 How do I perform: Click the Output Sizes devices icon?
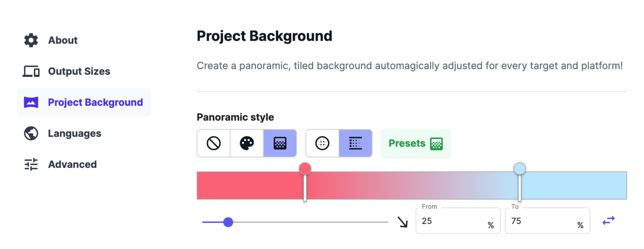pos(31,72)
